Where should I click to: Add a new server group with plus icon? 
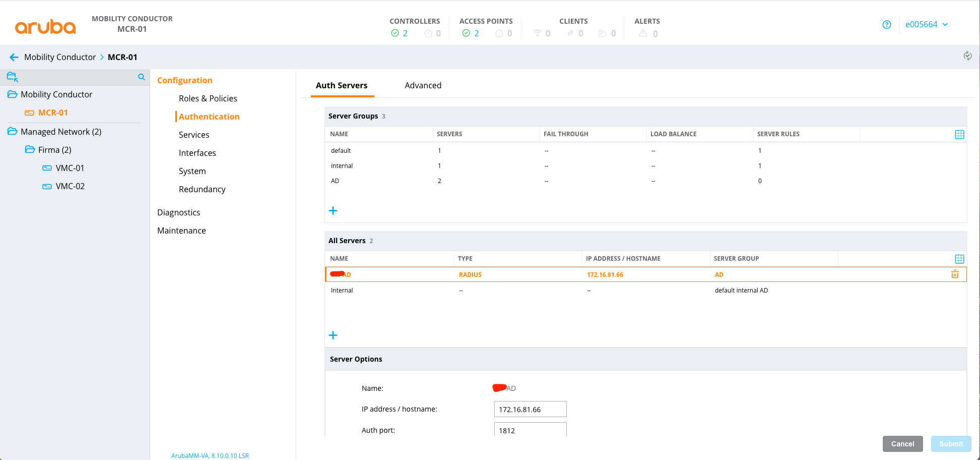(x=333, y=211)
